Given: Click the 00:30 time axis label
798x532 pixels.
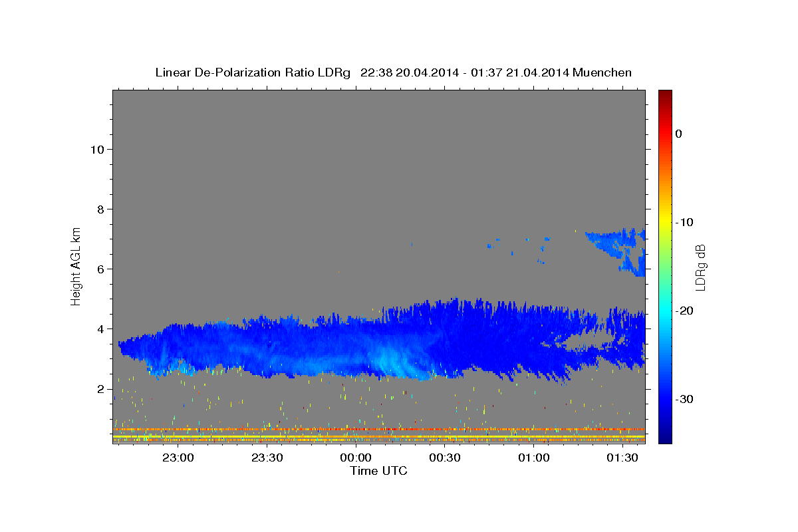Looking at the screenshot, I should (x=445, y=458).
